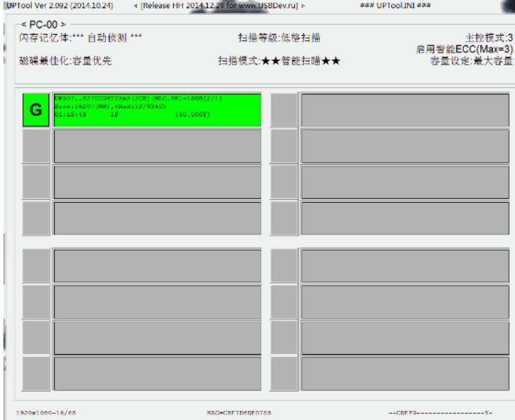Click the fourth port button in left column
The width and height of the screenshot is (515, 420).
click(x=36, y=218)
